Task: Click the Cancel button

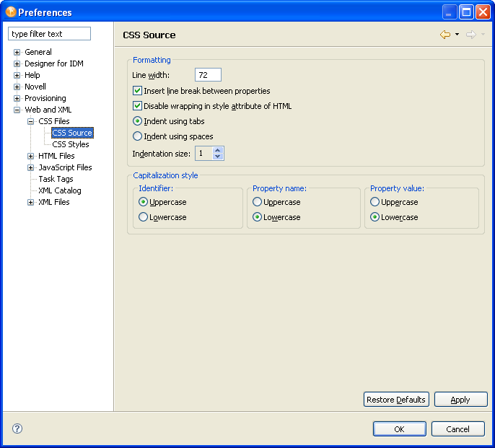Action: click(457, 429)
